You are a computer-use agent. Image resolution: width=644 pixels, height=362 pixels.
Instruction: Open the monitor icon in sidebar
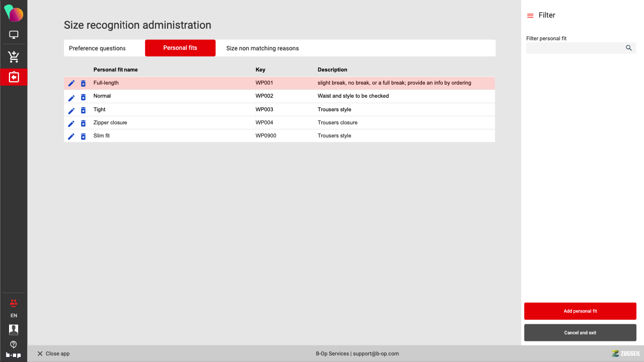coord(14,35)
